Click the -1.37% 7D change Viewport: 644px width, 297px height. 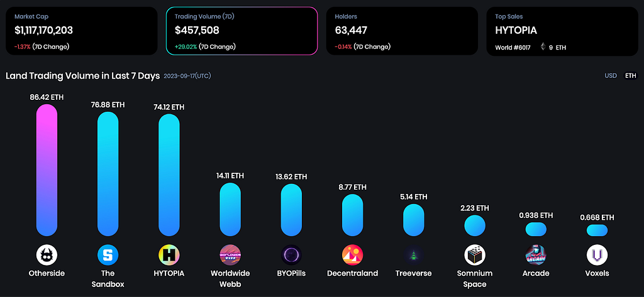[x=23, y=46]
